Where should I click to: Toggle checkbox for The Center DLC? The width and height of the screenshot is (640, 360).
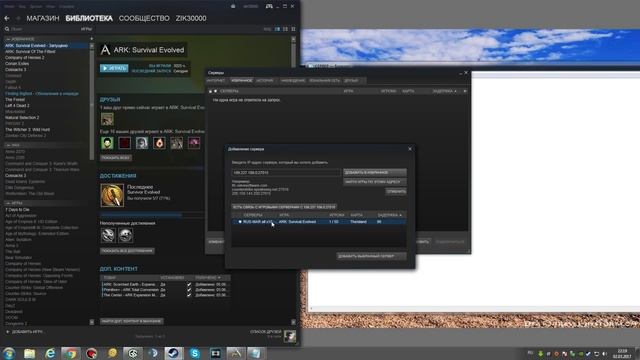tap(189, 295)
